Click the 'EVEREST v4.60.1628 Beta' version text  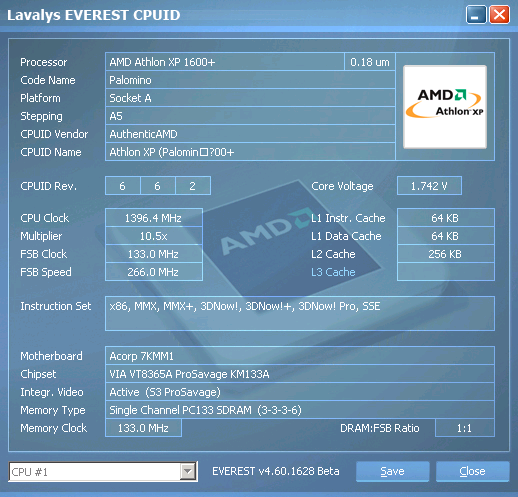[x=276, y=471]
